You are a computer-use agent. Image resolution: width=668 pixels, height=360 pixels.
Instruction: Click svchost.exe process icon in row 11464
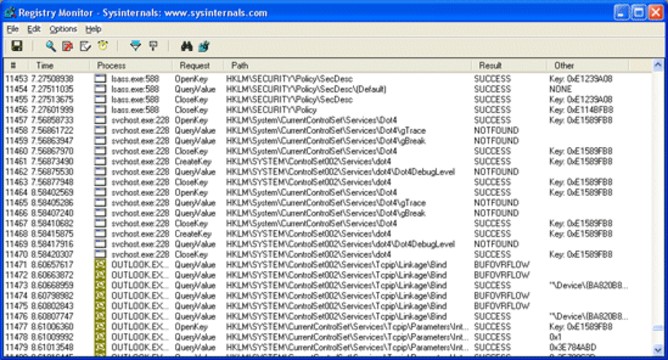point(100,192)
